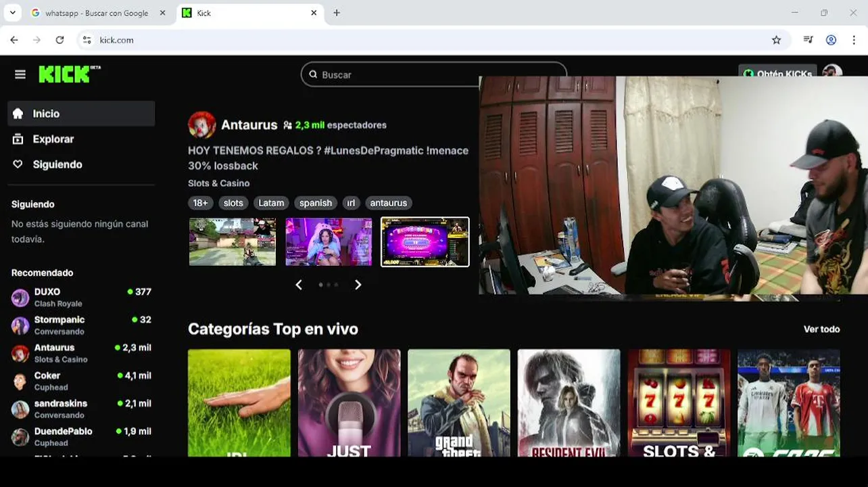Viewport: 868px width, 487px height.
Task: Go forward in browser history
Action: click(37, 40)
